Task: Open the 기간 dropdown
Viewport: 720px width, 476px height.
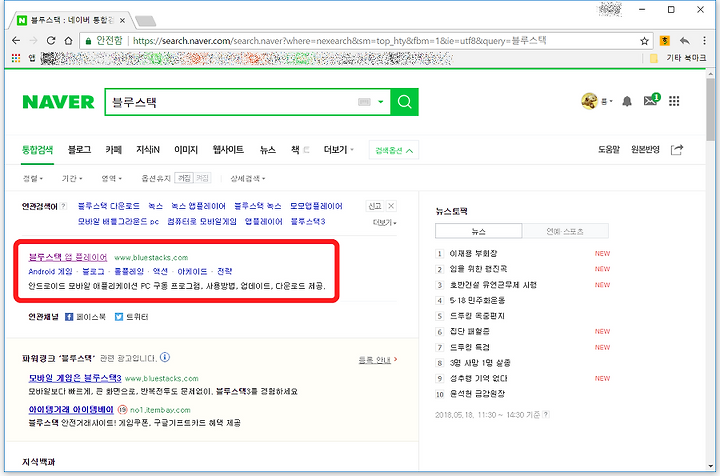Action: [x=72, y=178]
